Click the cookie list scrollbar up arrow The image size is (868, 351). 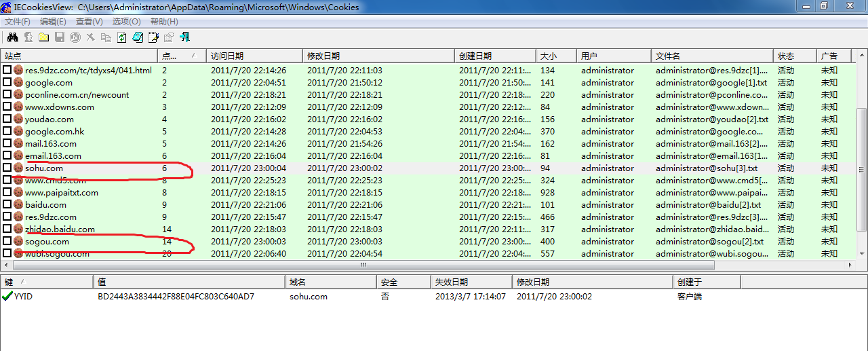(862, 56)
